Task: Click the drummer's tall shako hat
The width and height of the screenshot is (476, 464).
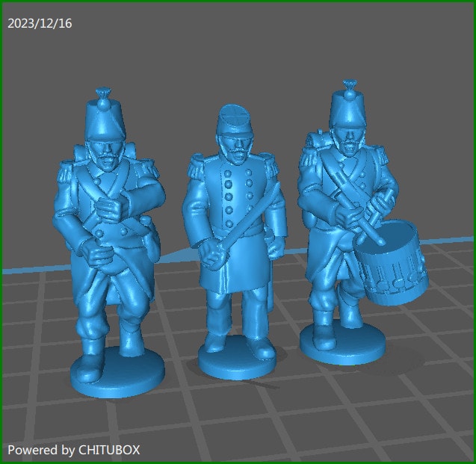Action: pyautogui.click(x=350, y=108)
